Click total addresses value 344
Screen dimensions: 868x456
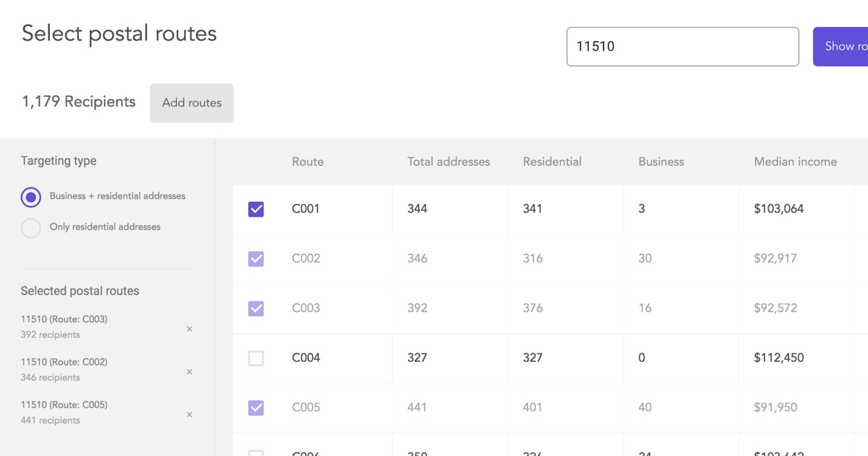pos(417,208)
